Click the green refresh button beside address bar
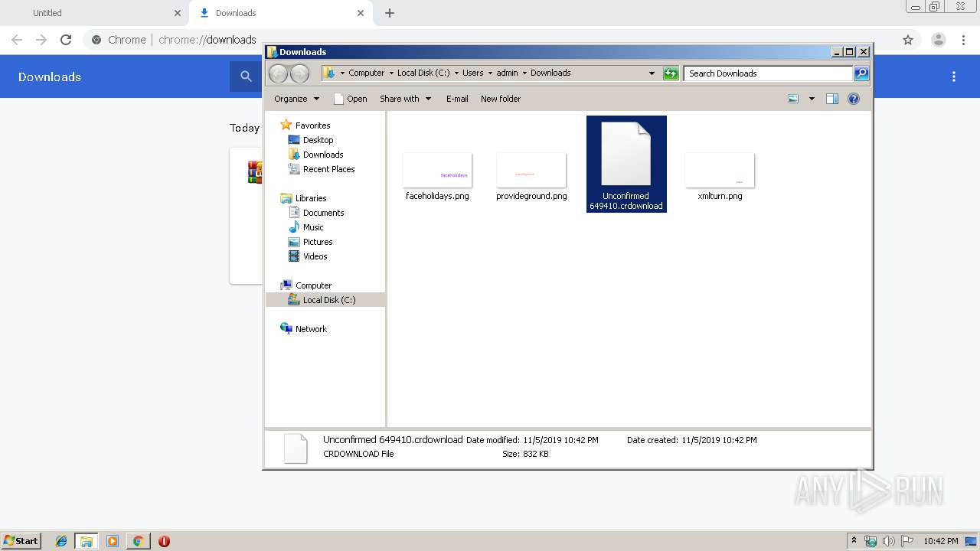This screenshot has width=980, height=551. pyautogui.click(x=671, y=73)
